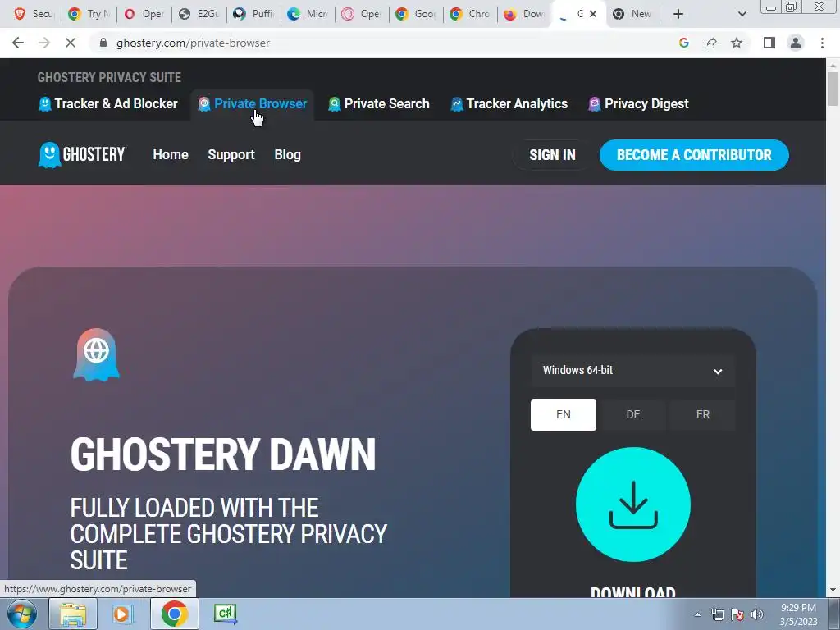
Task: Open the media player taskbar icon
Action: pos(121,614)
